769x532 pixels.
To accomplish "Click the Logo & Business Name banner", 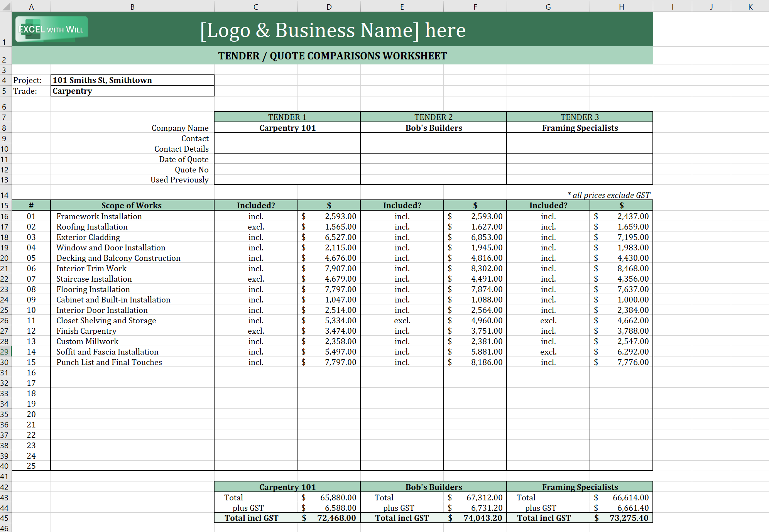I will pos(333,30).
